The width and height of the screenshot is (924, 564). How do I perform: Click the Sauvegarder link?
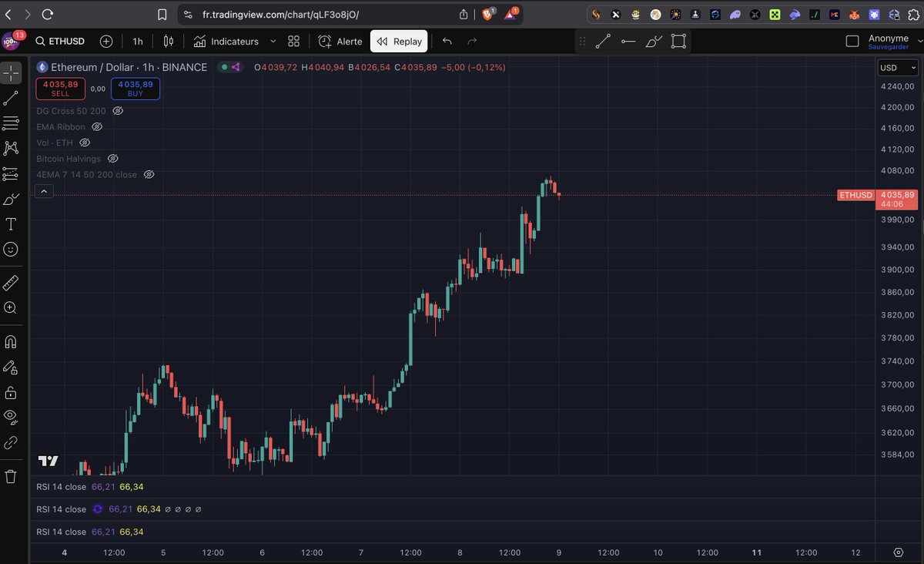coord(889,46)
